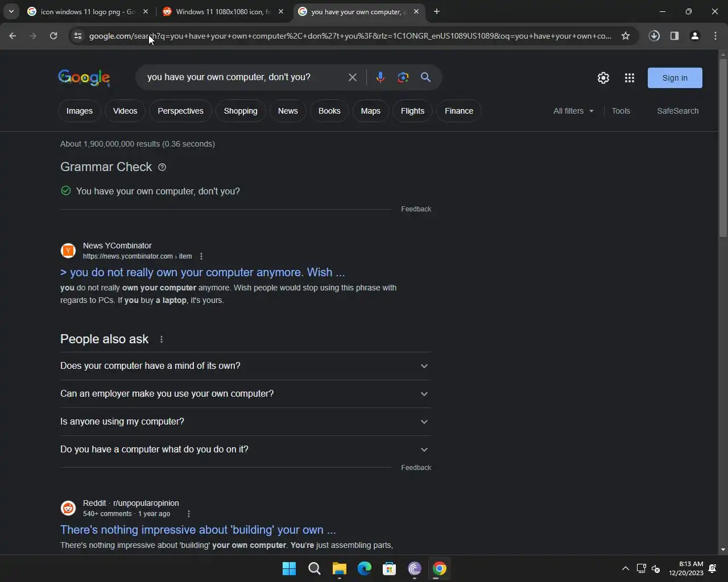The width and height of the screenshot is (728, 582).
Task: Click the Google logo
Action: coord(84,78)
